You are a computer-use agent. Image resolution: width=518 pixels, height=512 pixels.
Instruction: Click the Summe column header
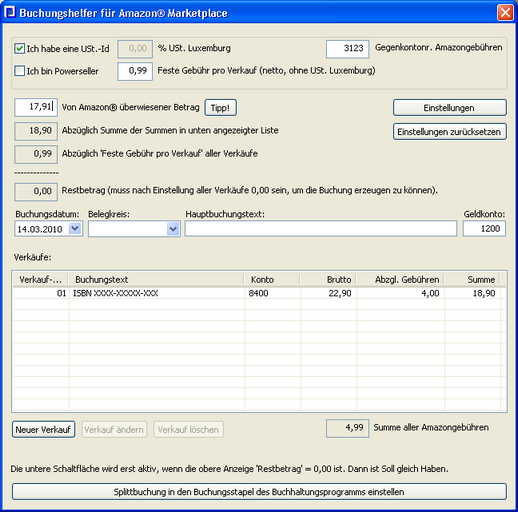[x=472, y=279]
